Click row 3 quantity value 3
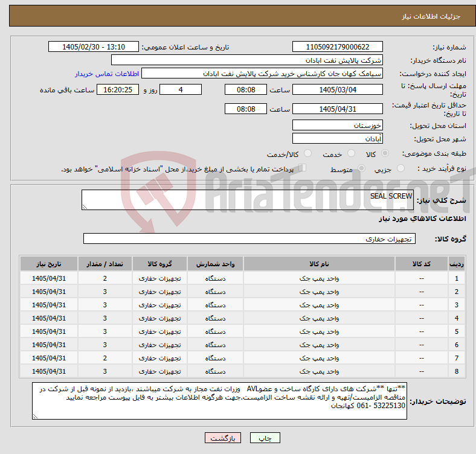 pyautogui.click(x=105, y=305)
